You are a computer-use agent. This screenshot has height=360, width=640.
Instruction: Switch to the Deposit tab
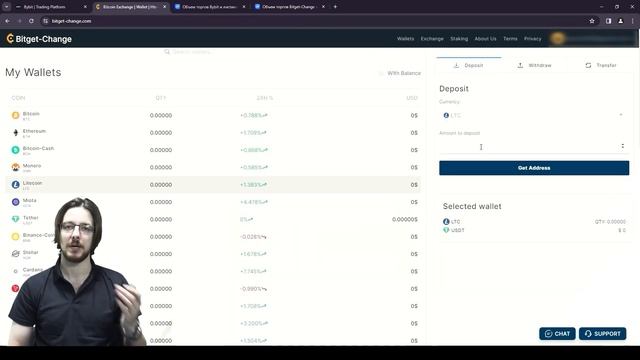(469, 65)
